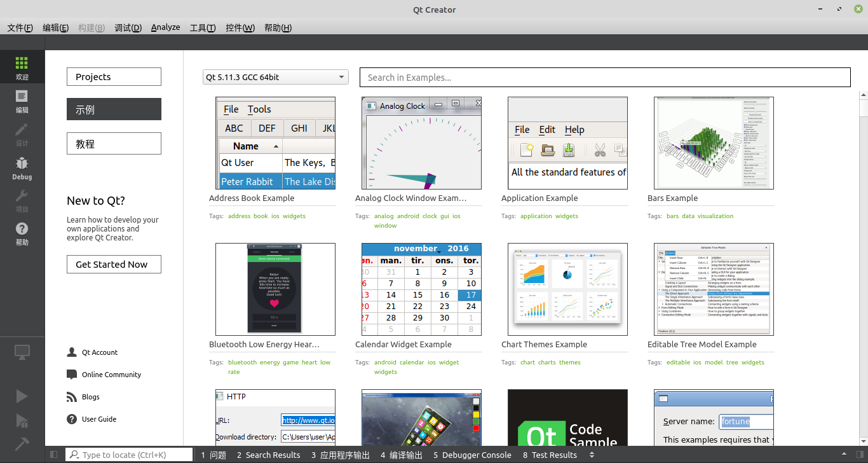The height and width of the screenshot is (463, 868).
Task: Select the 教程 (Tutorials) button
Action: [114, 144]
